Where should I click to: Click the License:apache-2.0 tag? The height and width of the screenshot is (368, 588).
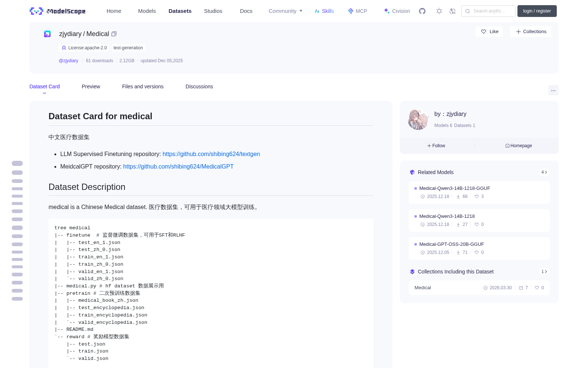tap(84, 48)
